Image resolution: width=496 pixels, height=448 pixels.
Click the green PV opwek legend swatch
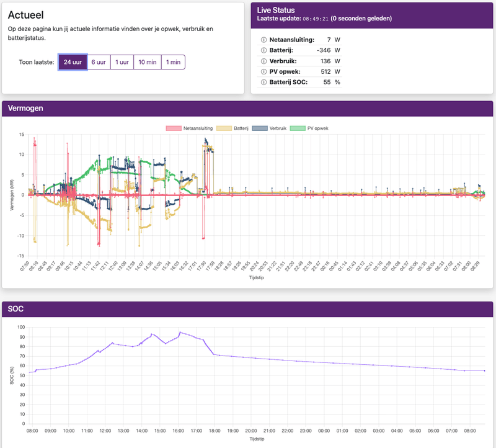click(x=298, y=128)
